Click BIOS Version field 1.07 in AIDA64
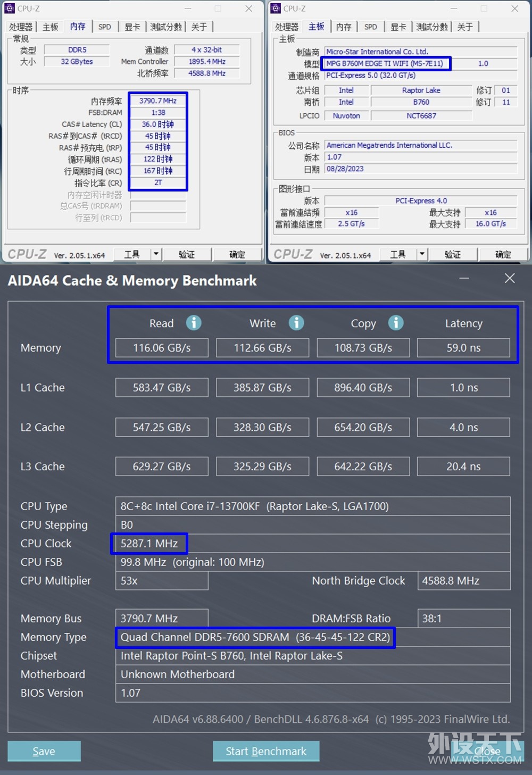 click(x=313, y=693)
